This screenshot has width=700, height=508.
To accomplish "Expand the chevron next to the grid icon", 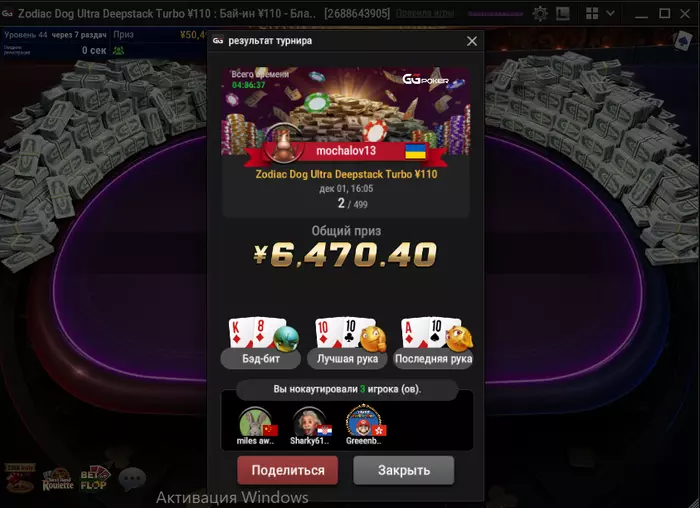I will click(x=610, y=13).
